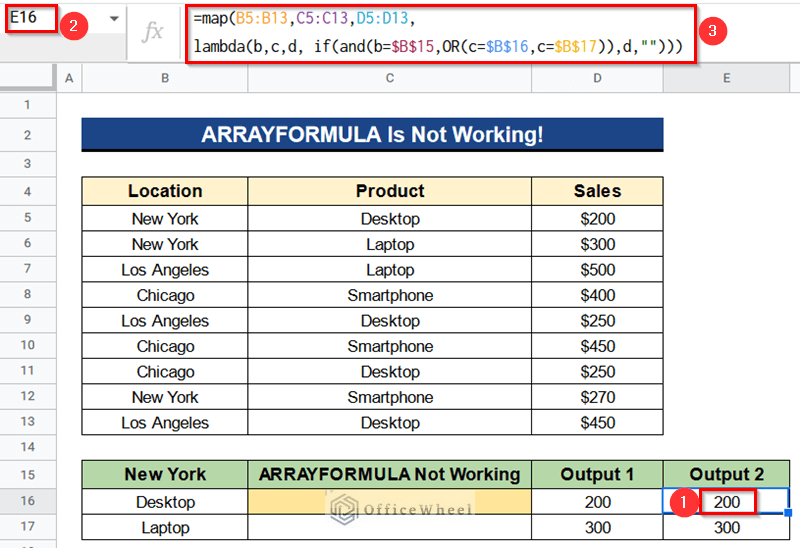Select the Los Angeles cell in row 7
This screenshot has width=800, height=548.
pos(165,269)
